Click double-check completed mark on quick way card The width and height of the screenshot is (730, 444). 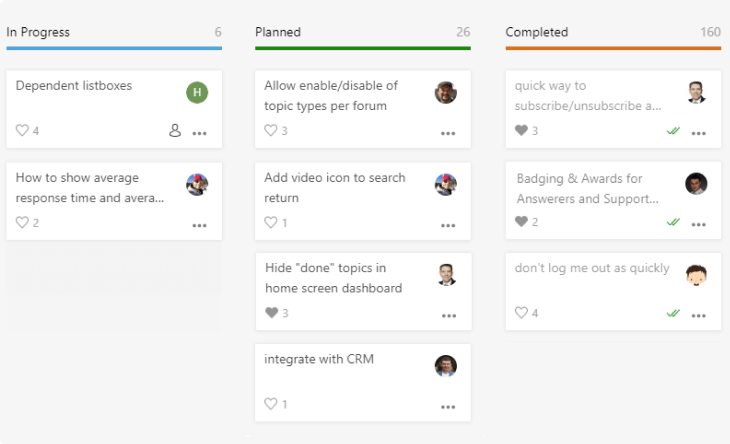point(673,131)
